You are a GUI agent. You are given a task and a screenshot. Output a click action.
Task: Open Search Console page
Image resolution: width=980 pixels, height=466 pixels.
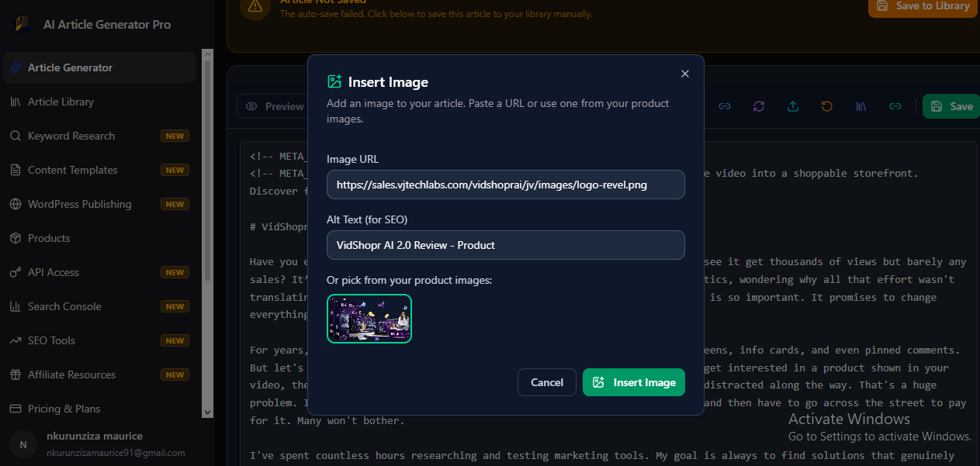point(99,306)
